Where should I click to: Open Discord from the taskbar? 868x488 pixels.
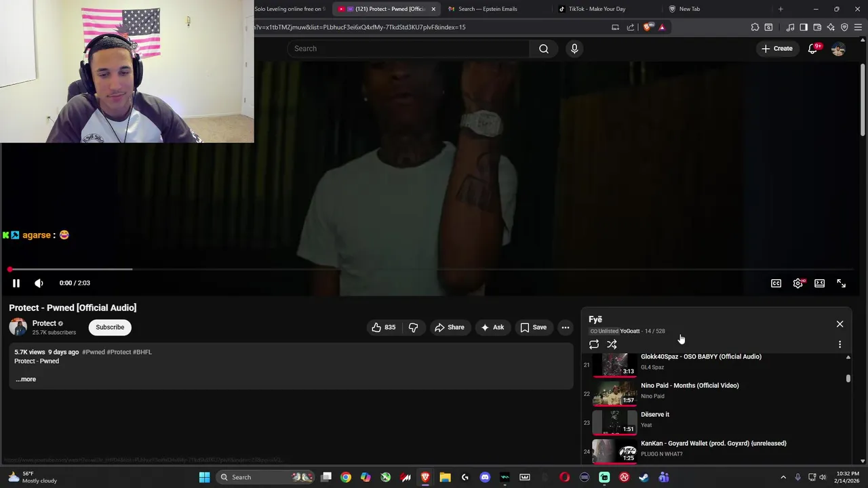485,477
